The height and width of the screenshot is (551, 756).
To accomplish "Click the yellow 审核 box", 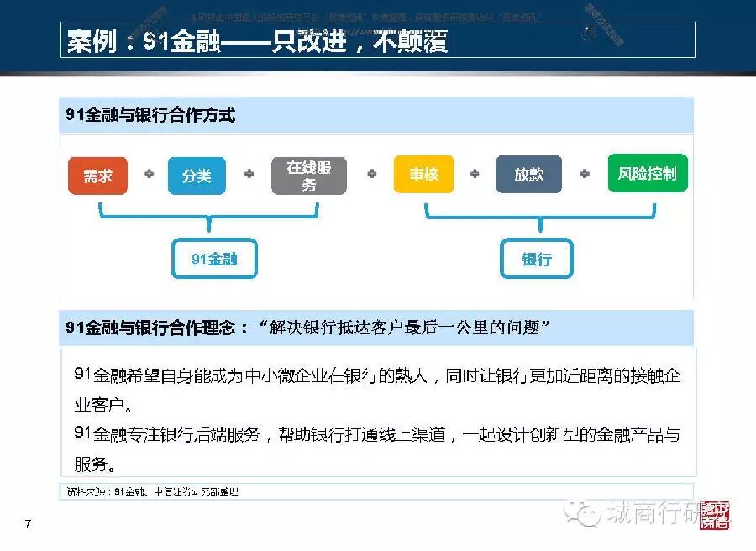I will 424,174.
